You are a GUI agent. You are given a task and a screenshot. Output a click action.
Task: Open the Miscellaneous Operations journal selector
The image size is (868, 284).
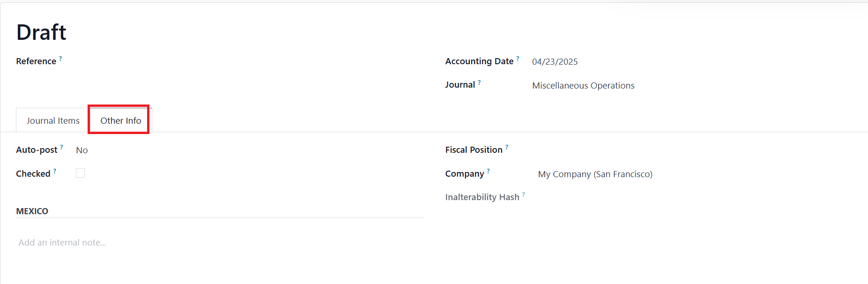tap(583, 86)
